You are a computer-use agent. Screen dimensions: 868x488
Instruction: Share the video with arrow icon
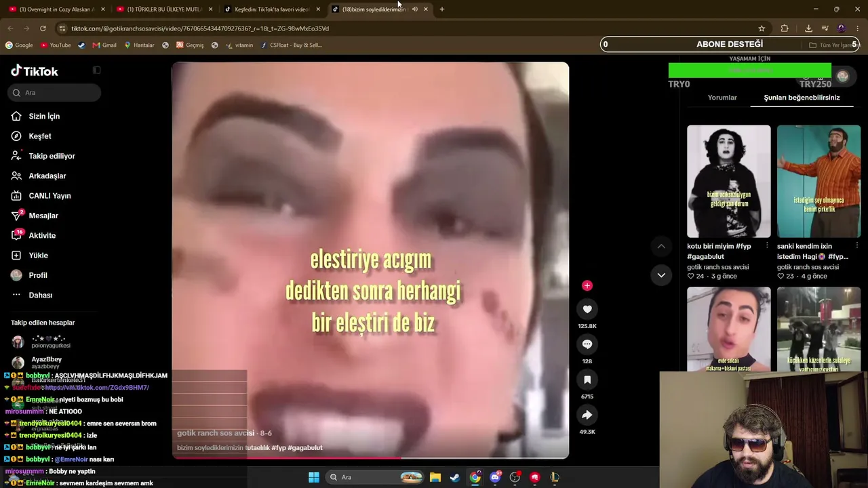587,415
